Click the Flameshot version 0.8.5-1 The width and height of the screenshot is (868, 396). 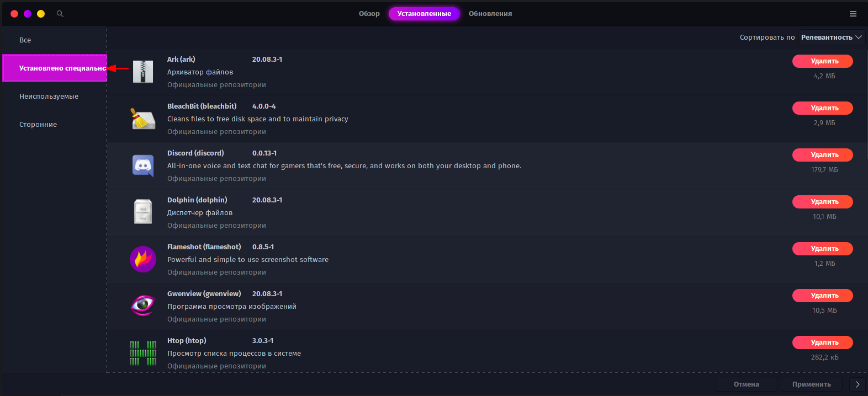[x=263, y=247]
